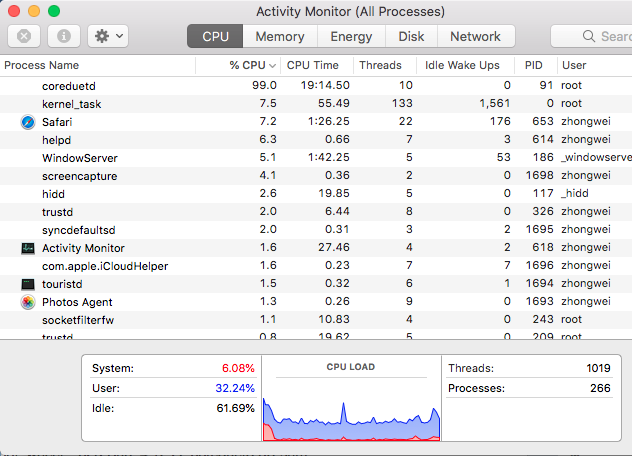
Task: Click PID 653 in Safari row
Action: [x=543, y=121]
